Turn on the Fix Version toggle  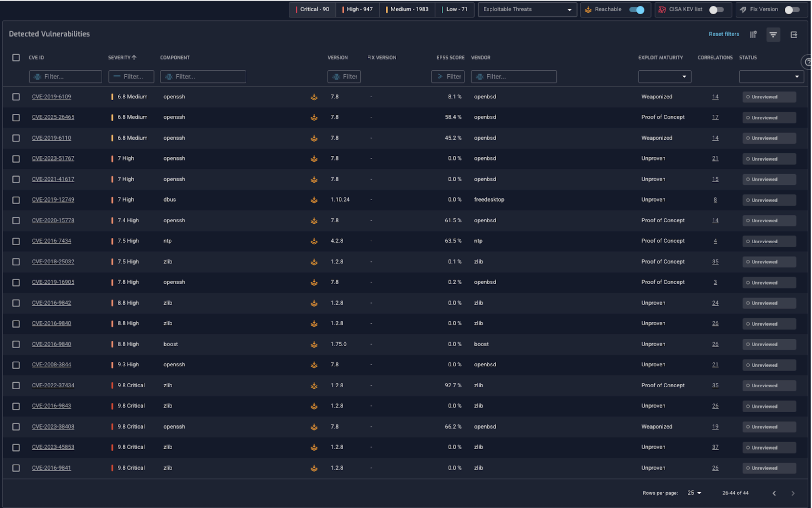(x=792, y=10)
